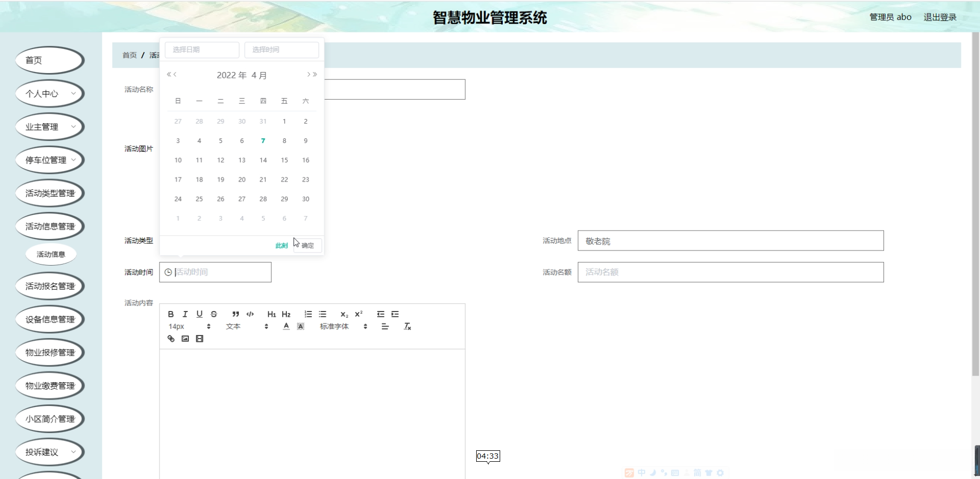Pick today's date, April 7
Screen dimensions: 980x479
263,141
